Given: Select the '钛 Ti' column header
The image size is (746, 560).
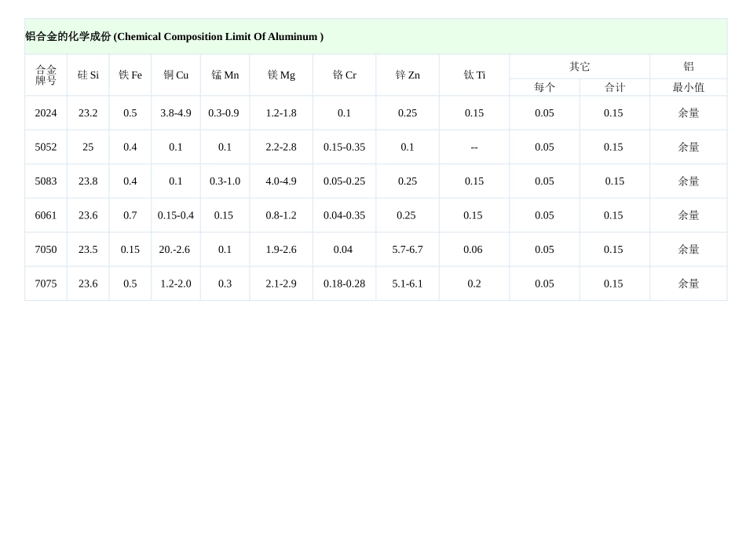Looking at the screenshot, I should point(474,75).
